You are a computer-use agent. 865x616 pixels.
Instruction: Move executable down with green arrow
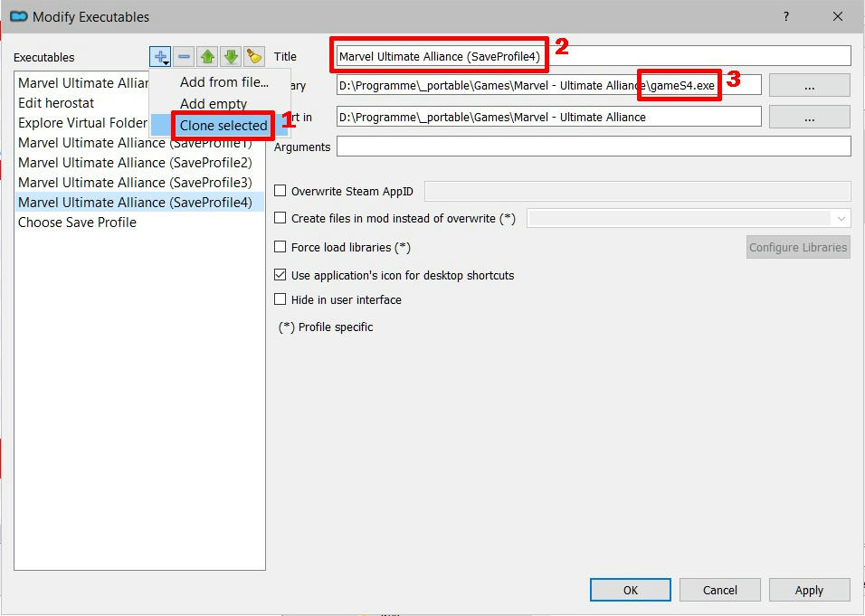point(231,57)
